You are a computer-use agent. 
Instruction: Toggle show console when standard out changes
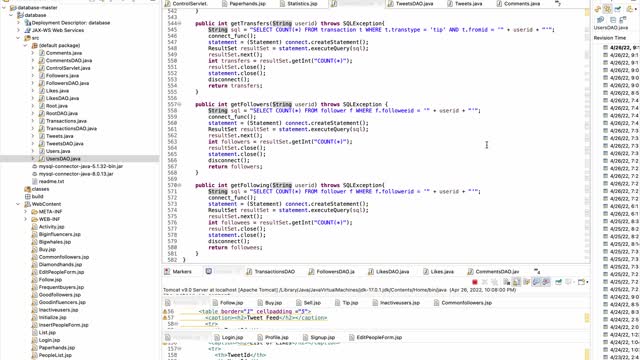pos(536,282)
